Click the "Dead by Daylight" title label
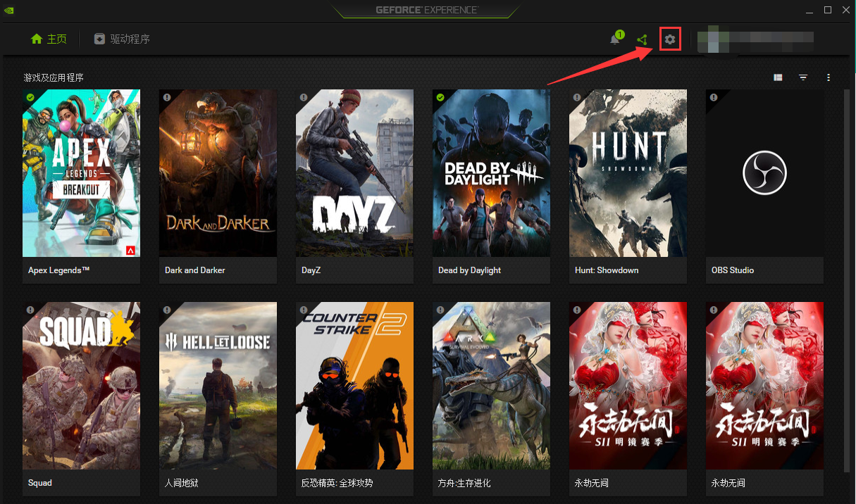Image resolution: width=856 pixels, height=504 pixels. click(x=469, y=270)
